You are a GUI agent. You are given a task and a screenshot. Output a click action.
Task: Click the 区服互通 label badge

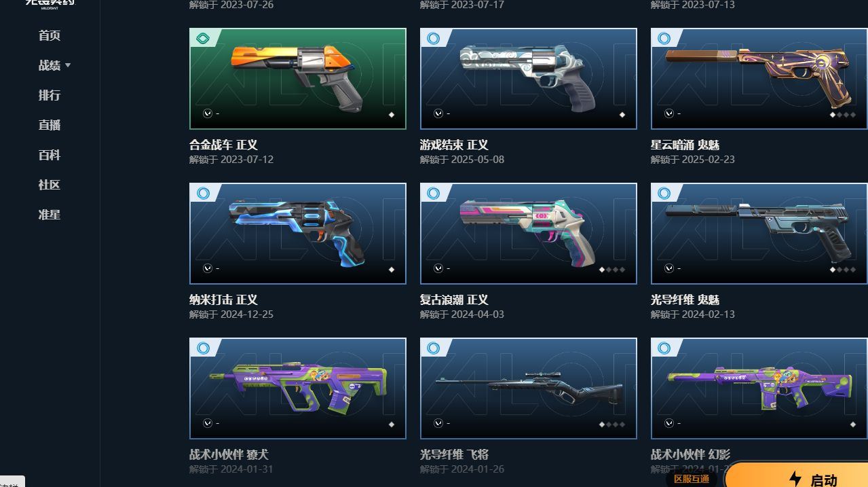pos(692,479)
